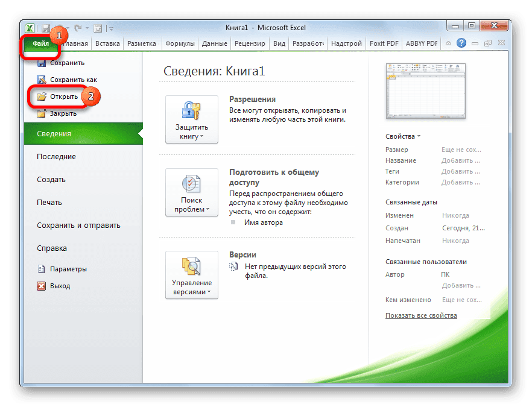
Task: Add a title via the Добавить link next to Название
Action: tap(460, 160)
